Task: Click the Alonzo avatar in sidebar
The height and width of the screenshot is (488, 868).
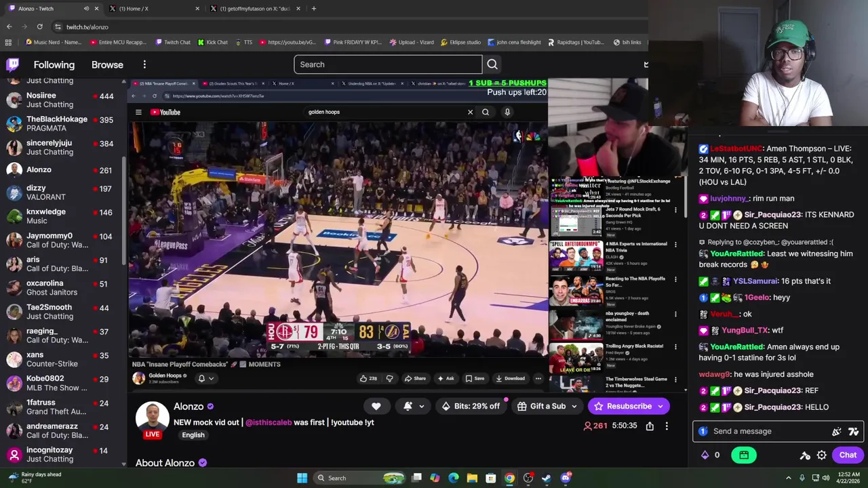Action: click(x=14, y=170)
